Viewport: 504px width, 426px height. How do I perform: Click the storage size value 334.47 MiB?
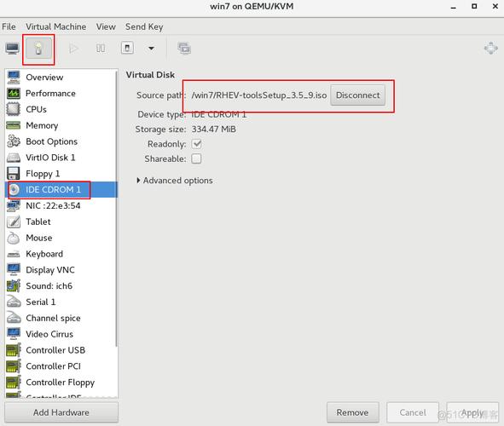pyautogui.click(x=214, y=129)
